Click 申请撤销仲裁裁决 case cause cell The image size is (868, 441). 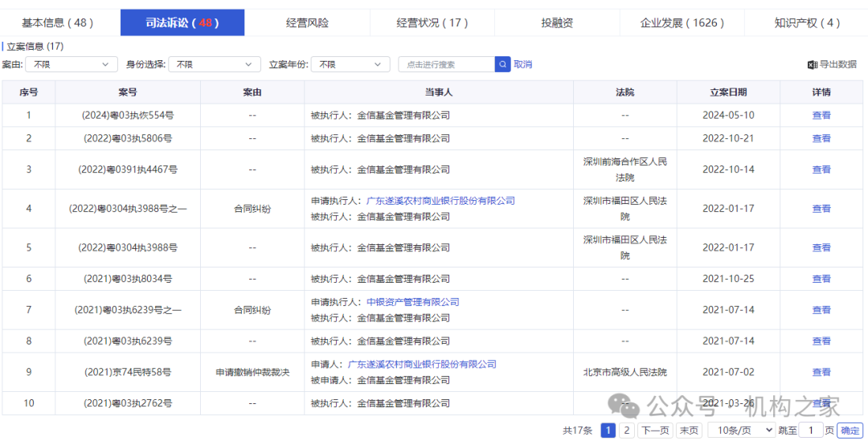click(x=252, y=372)
